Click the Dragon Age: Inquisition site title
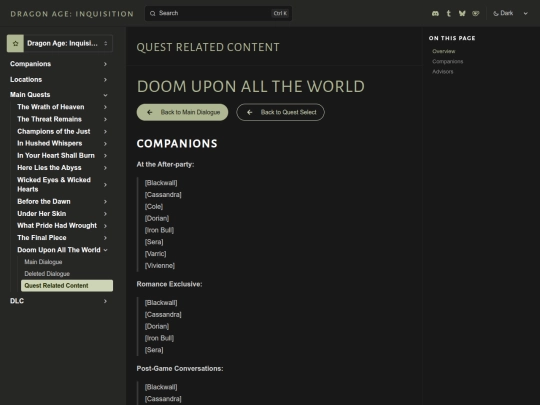The image size is (540, 405). 72,14
